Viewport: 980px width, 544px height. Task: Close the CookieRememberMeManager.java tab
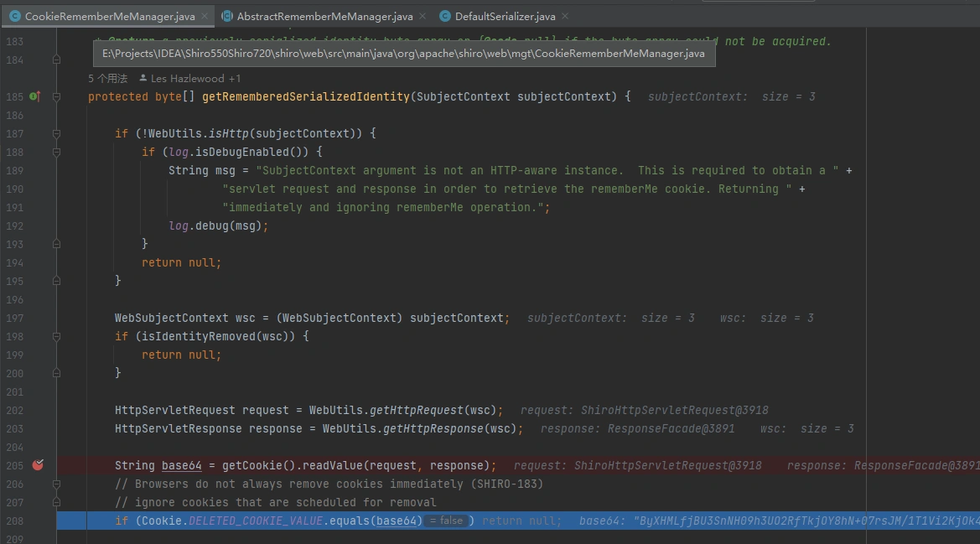tap(204, 16)
